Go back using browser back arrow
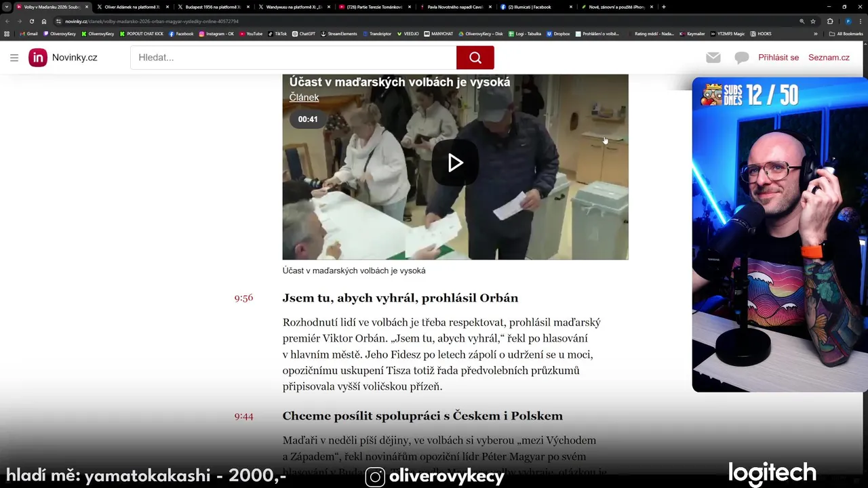 [x=7, y=21]
